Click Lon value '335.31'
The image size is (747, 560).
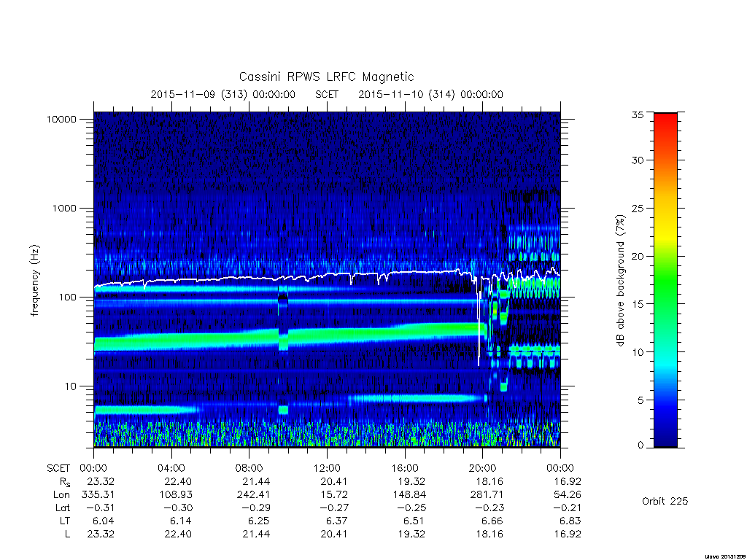click(98, 495)
